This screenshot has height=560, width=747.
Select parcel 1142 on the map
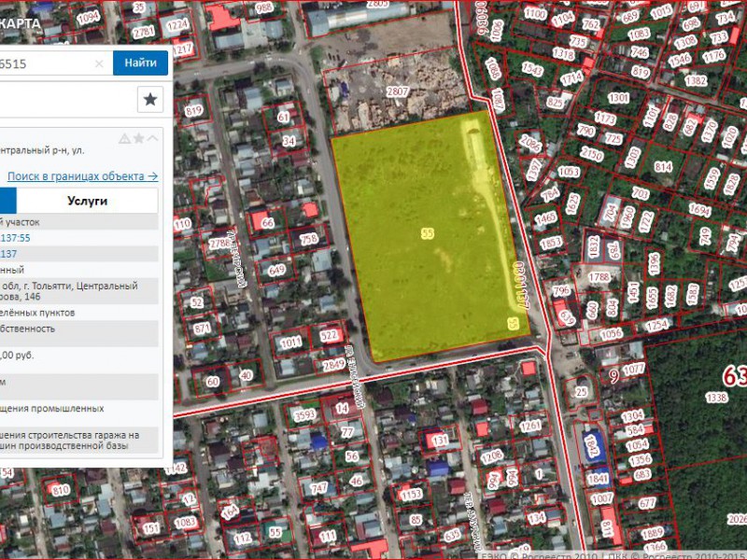point(176,469)
